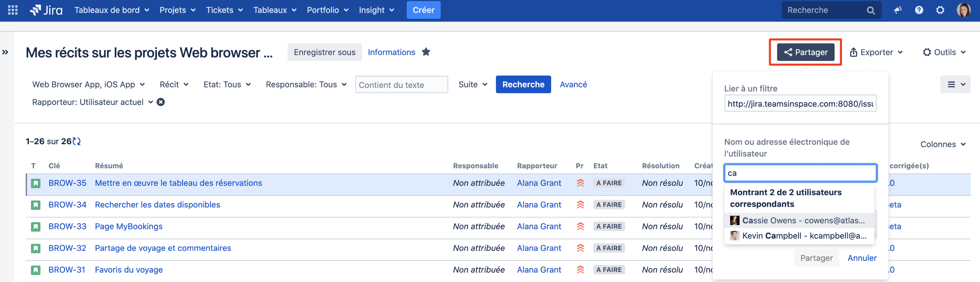Image resolution: width=980 pixels, height=282 pixels.
Task: Toggle the favorite star for this filter
Action: tap(426, 52)
